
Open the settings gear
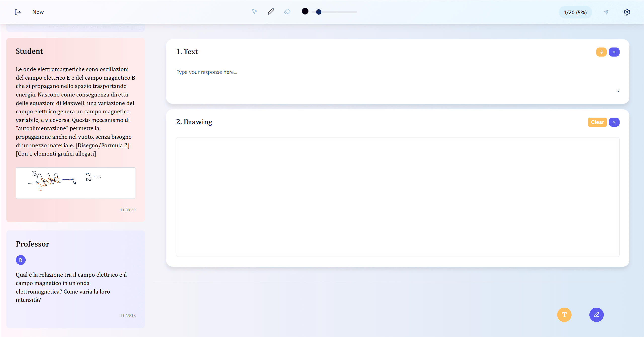pyautogui.click(x=627, y=12)
